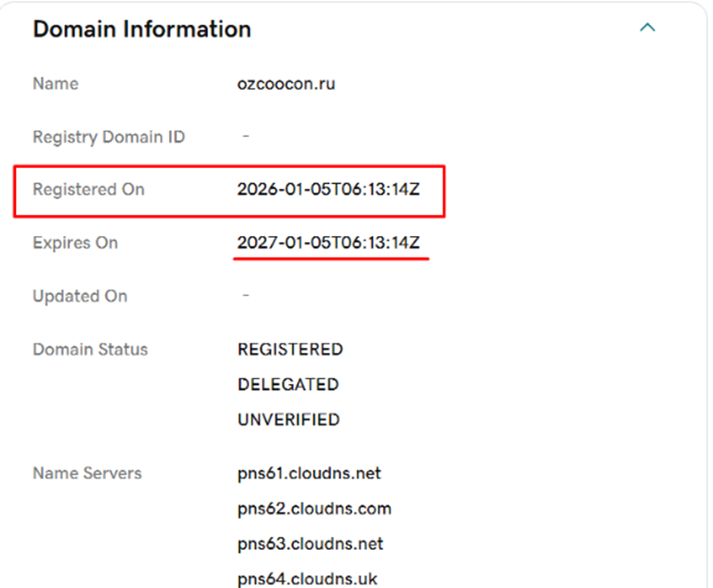Screen dimensions: 713x588
Task: Click name server pns61.cloudns.net
Action: pos(309,473)
